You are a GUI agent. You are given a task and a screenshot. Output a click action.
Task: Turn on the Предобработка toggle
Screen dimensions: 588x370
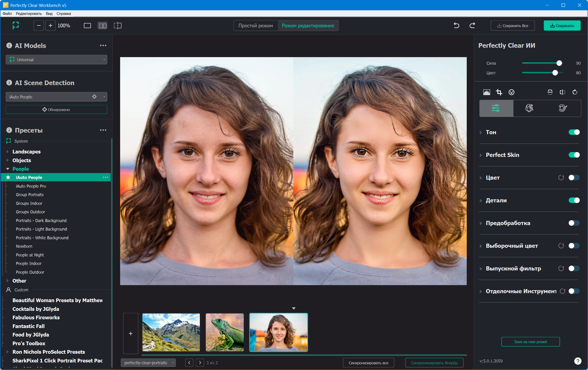tap(574, 223)
